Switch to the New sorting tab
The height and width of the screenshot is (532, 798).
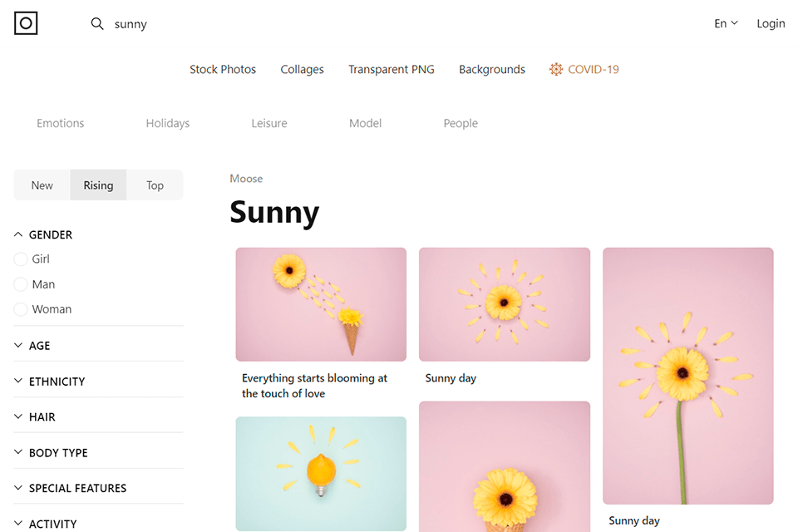(42, 185)
